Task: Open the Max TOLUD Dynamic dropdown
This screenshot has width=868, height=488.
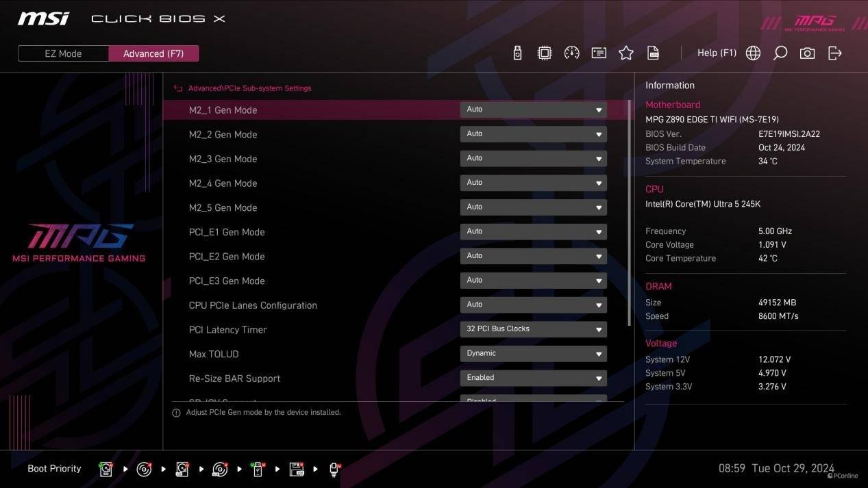Action: (533, 354)
